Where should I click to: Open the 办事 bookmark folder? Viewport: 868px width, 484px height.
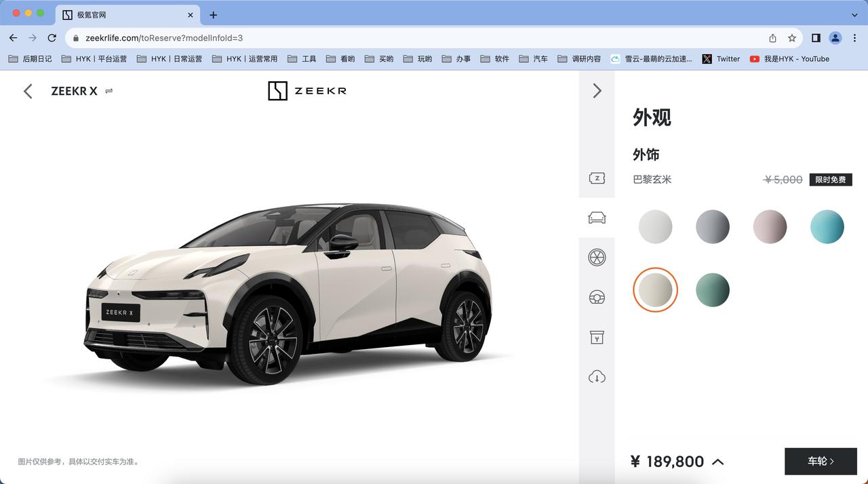point(456,59)
